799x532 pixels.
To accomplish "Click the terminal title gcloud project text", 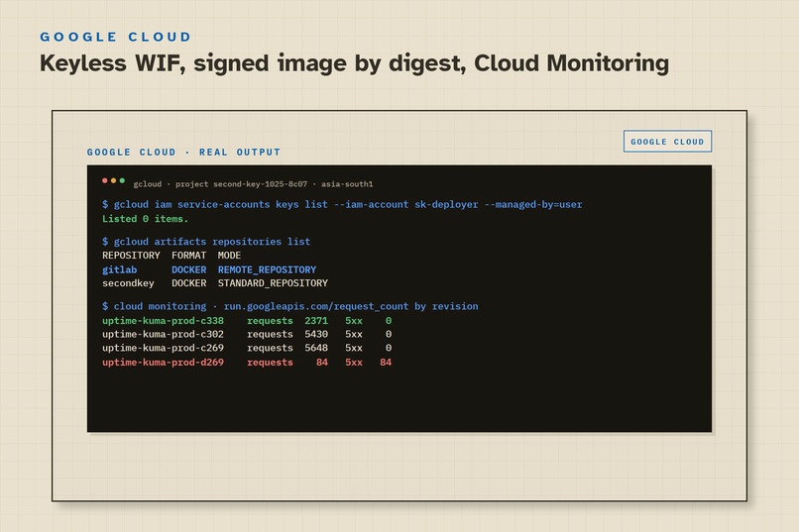I will click(253, 184).
